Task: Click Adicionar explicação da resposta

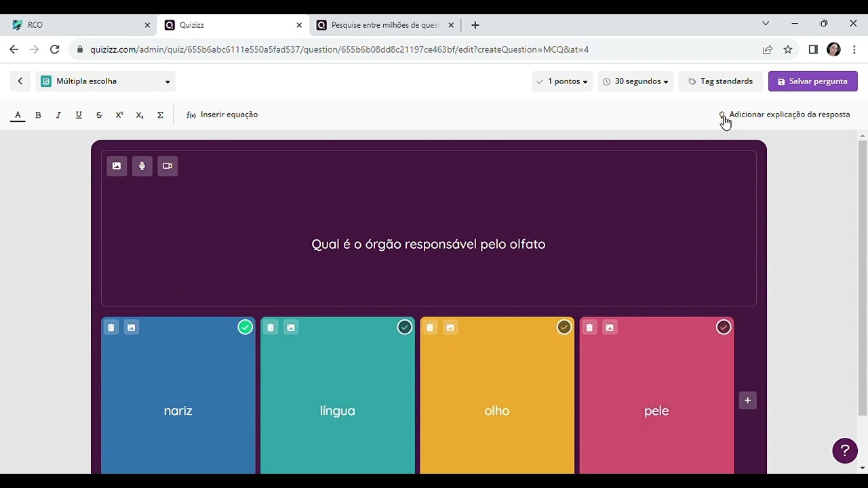Action: pyautogui.click(x=785, y=115)
